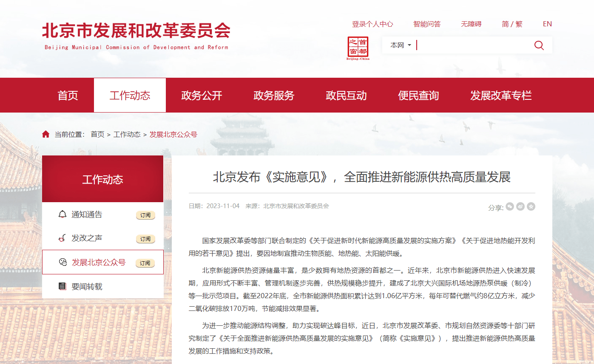Switch script via 简 / 繁 link
The width and height of the screenshot is (594, 364).
[512, 24]
